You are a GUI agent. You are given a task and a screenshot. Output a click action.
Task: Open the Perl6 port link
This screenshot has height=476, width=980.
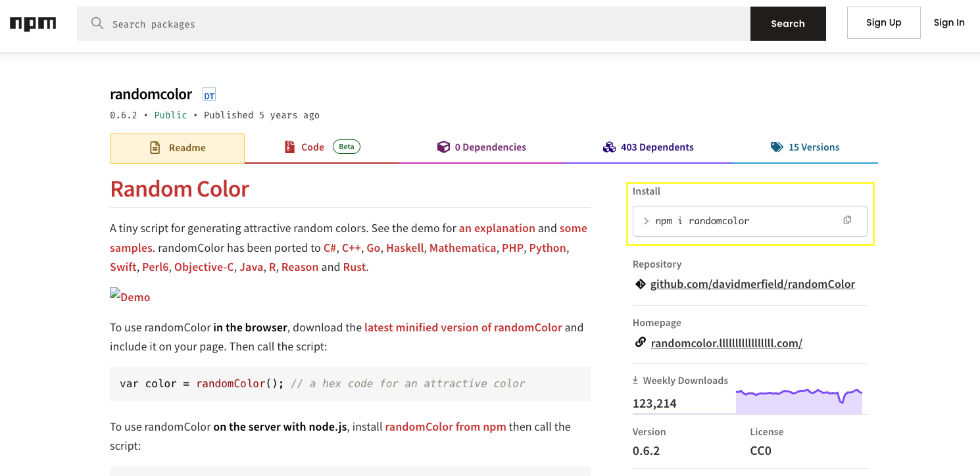(x=155, y=267)
